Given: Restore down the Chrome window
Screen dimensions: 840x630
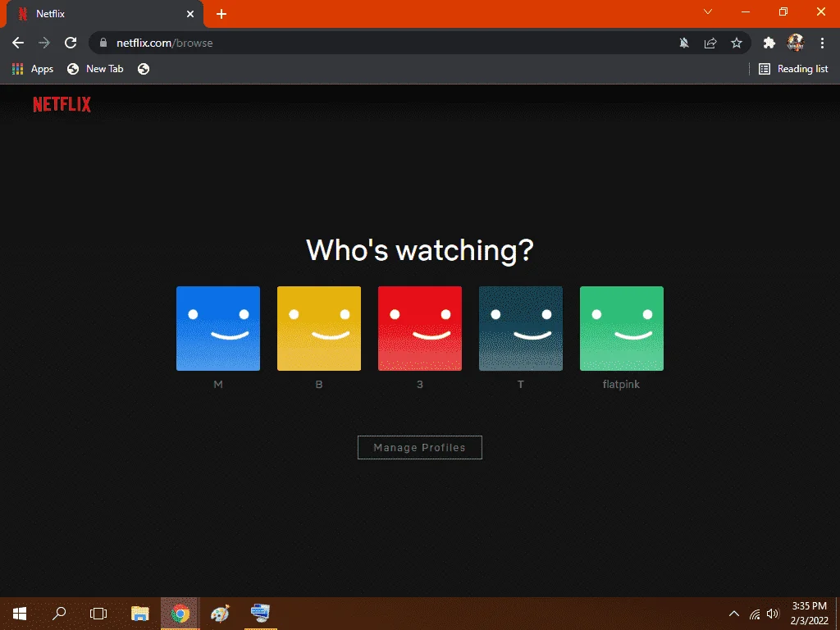Looking at the screenshot, I should click(x=783, y=11).
